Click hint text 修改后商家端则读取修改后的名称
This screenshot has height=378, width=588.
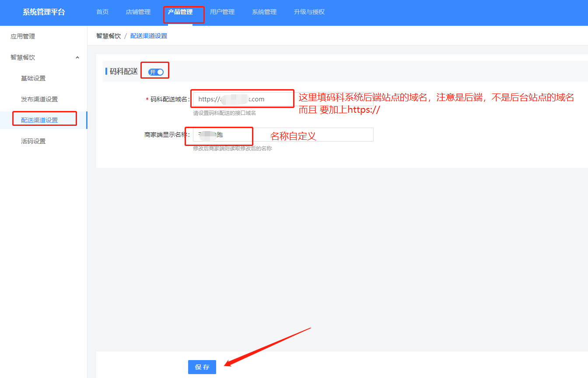(232, 149)
